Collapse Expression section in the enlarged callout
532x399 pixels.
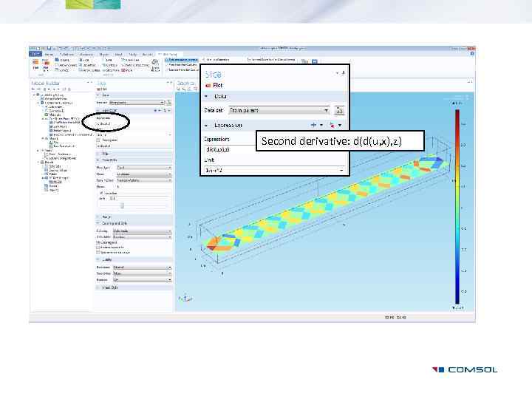pyautogui.click(x=206, y=125)
